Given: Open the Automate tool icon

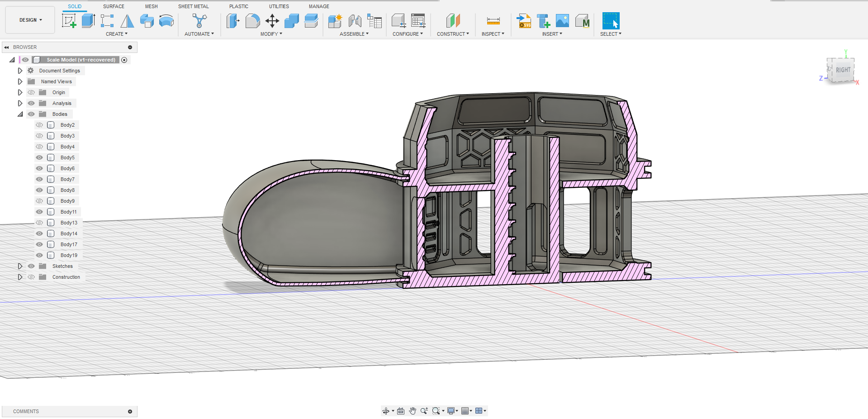Looking at the screenshot, I should coord(199,21).
